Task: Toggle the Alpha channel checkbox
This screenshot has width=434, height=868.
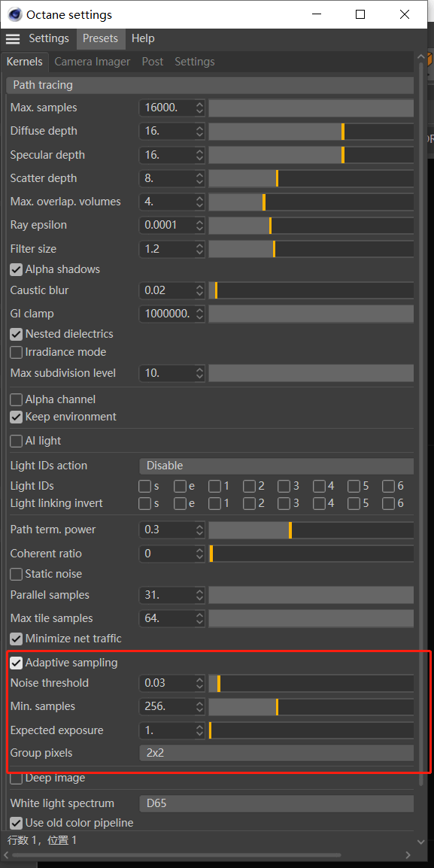Action: pyautogui.click(x=16, y=399)
